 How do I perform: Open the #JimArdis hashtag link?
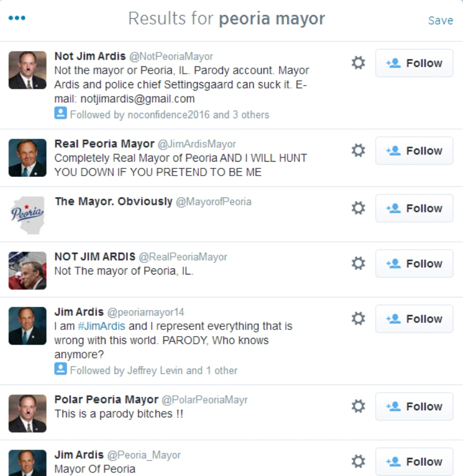(101, 326)
